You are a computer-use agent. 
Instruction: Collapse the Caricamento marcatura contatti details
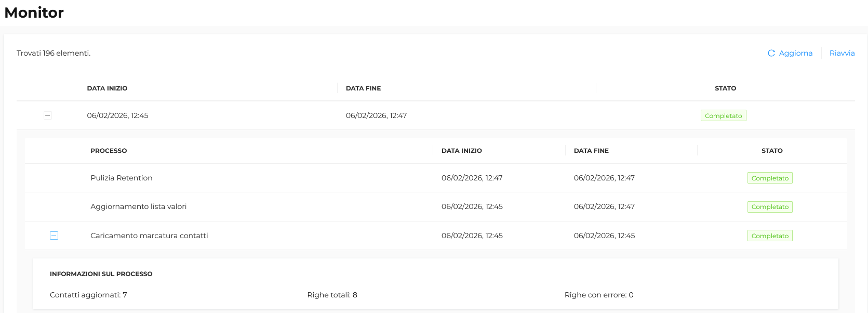coord(54,236)
